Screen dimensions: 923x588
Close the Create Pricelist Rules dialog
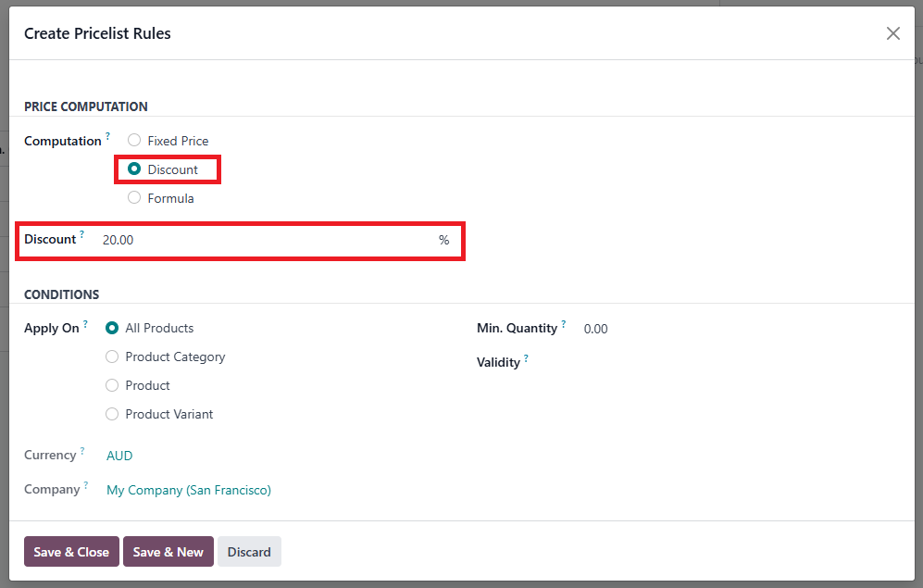coord(892,33)
